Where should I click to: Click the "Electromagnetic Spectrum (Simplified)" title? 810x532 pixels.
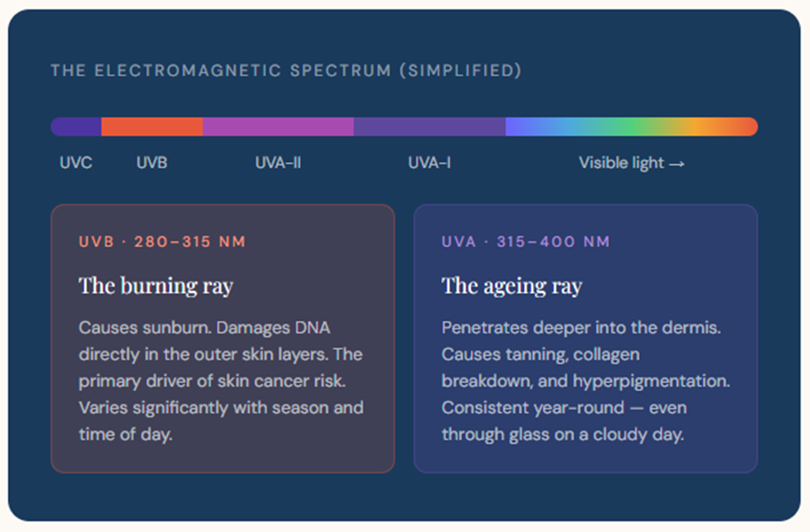(285, 70)
